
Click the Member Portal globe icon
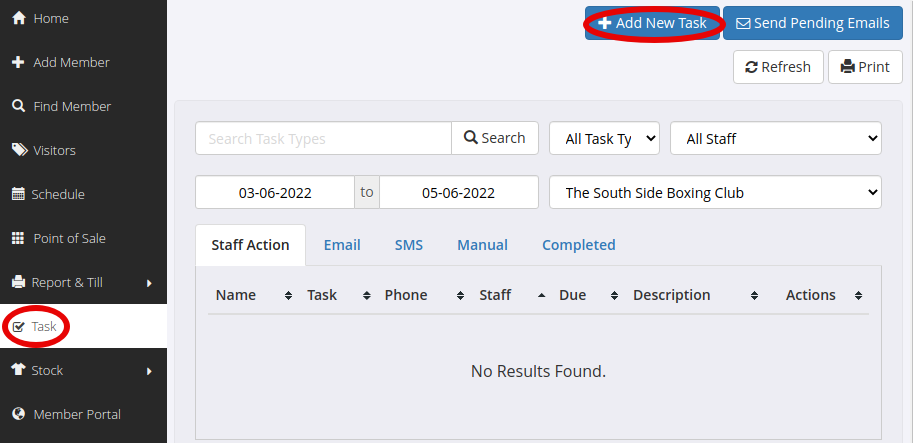pos(19,414)
